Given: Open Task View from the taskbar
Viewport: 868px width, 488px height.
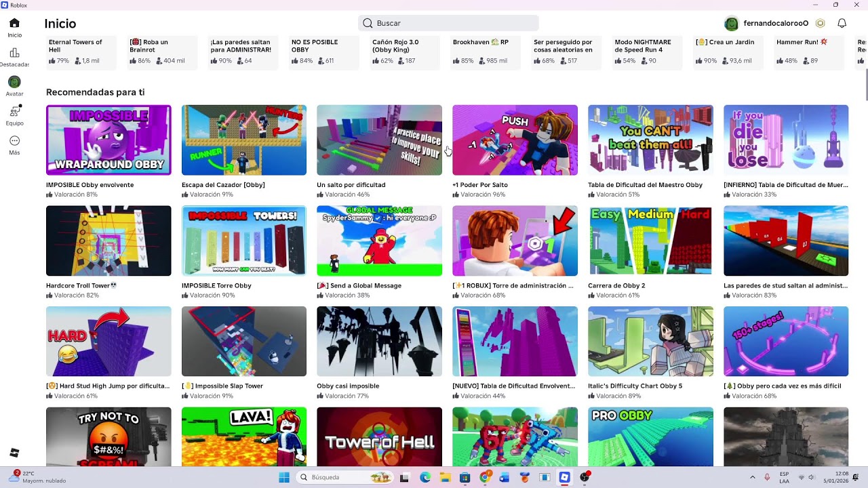Looking at the screenshot, I should [x=405, y=477].
